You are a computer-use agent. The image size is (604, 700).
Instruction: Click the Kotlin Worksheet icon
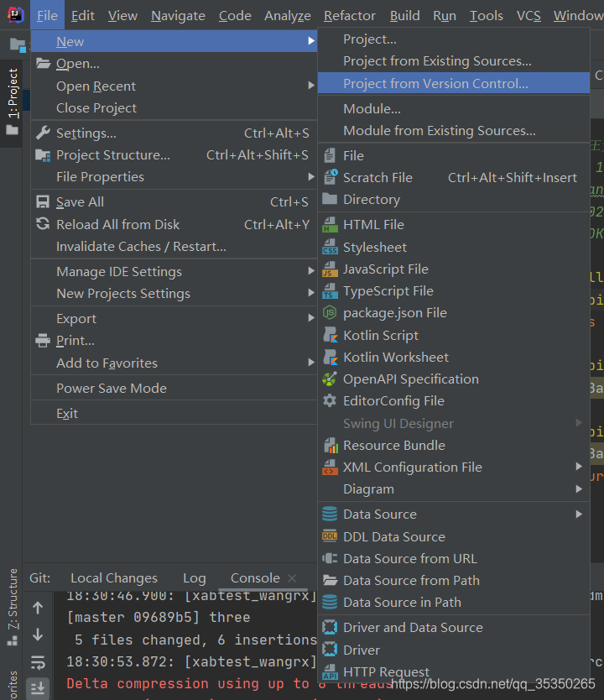pyautogui.click(x=331, y=357)
